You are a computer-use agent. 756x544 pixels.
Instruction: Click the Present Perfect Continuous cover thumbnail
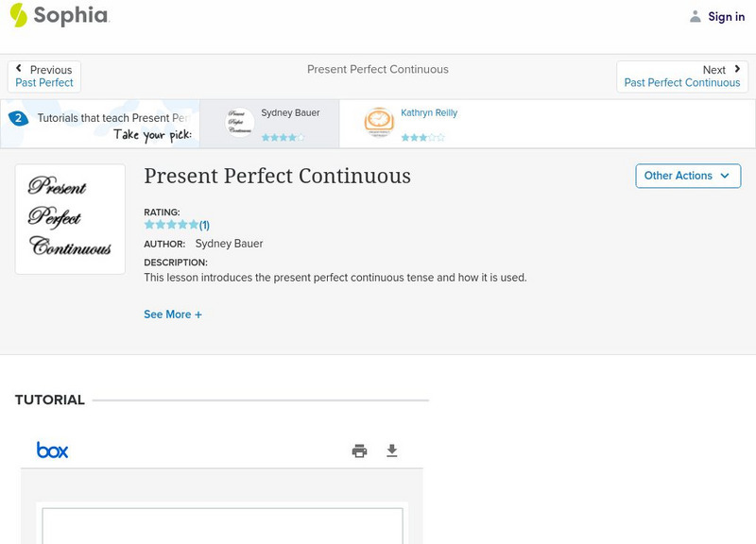point(70,219)
